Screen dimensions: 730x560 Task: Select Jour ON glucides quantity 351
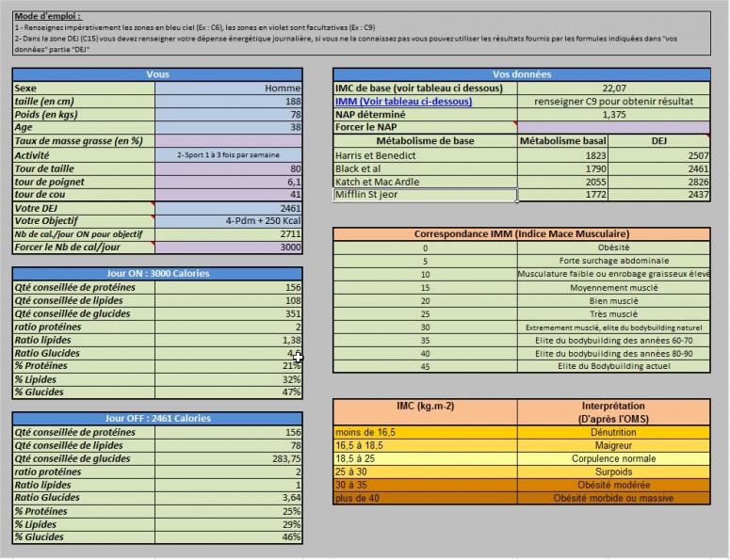229,314
